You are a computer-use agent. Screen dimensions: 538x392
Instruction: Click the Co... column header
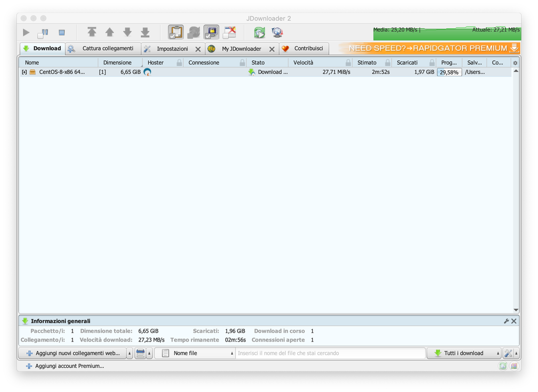click(x=499, y=63)
